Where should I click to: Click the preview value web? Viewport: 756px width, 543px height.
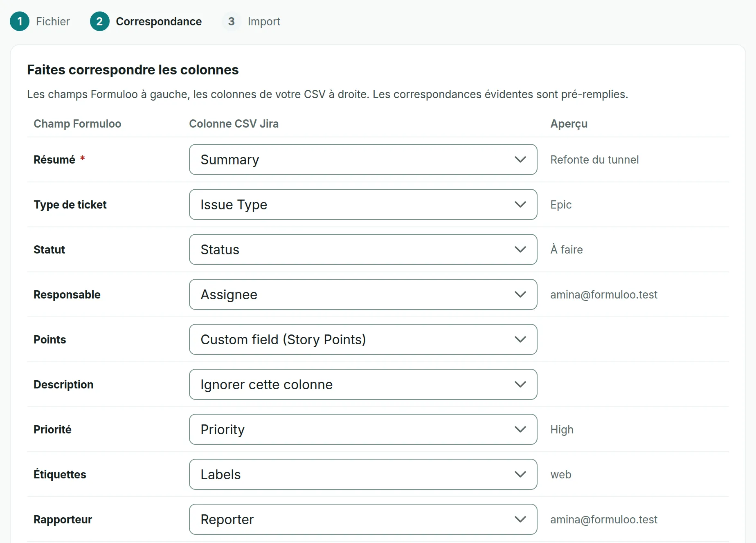click(x=561, y=474)
